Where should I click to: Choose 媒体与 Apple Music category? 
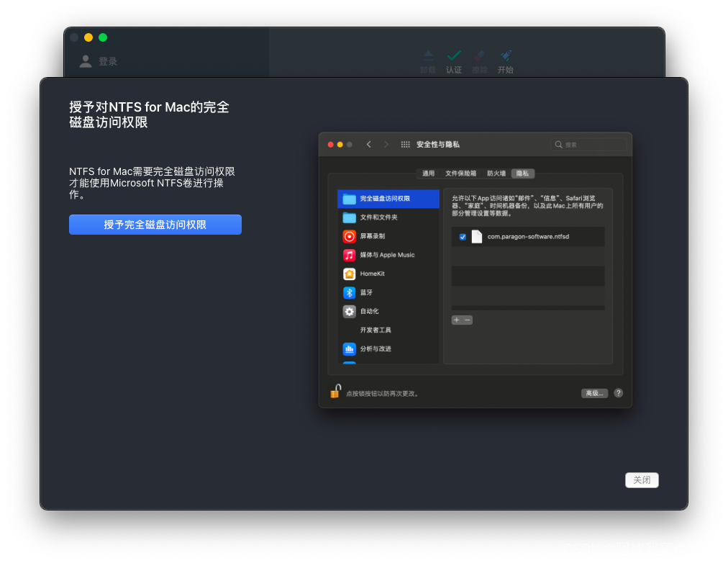coord(388,255)
